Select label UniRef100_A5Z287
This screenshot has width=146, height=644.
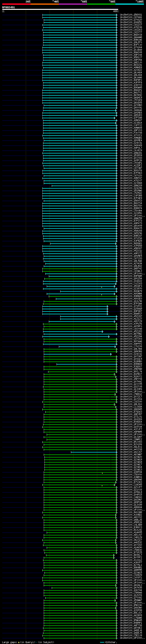(131, 316)
